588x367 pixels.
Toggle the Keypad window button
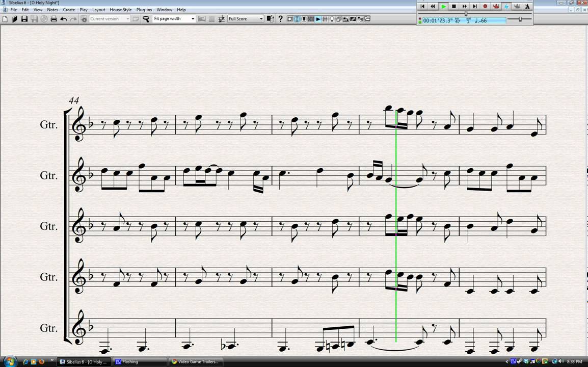coord(297,19)
